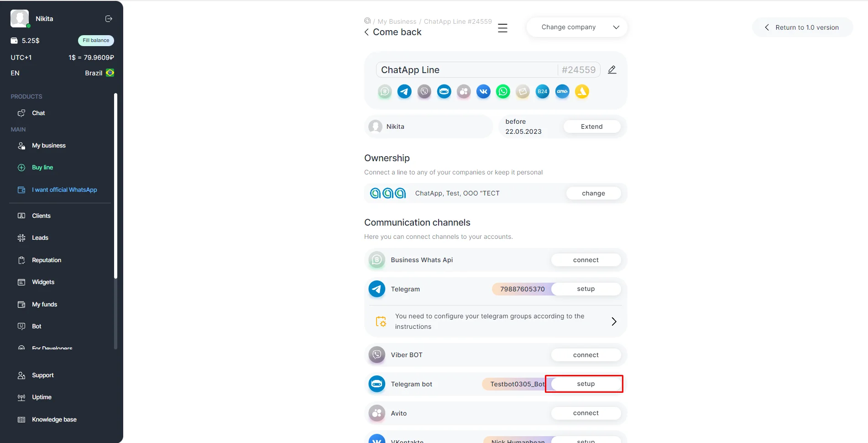Image resolution: width=868 pixels, height=443 pixels.
Task: Open the Brazil country selector
Action: pyautogui.click(x=99, y=73)
